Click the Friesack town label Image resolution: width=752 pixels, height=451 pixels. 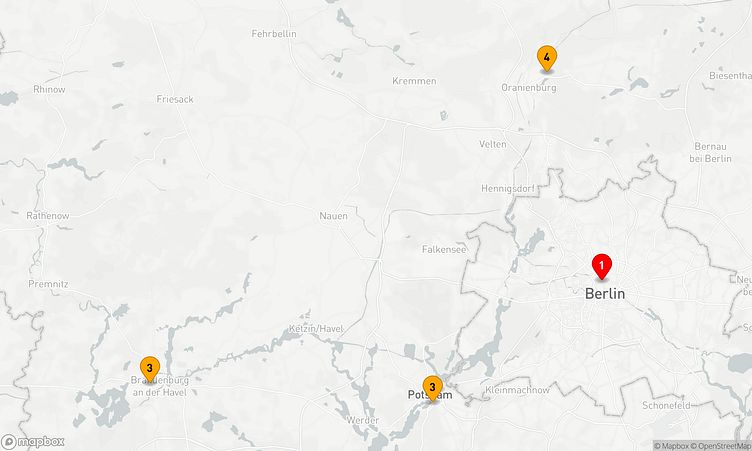pyautogui.click(x=175, y=99)
